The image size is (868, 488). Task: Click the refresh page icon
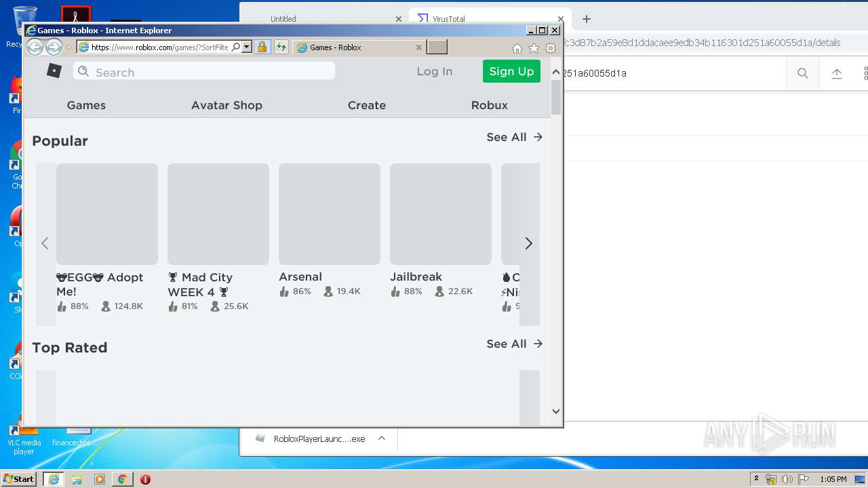tap(281, 47)
